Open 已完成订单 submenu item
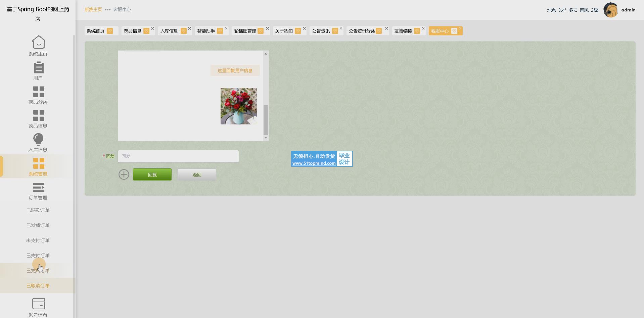Viewport: 644px width, 318px height. point(38,270)
